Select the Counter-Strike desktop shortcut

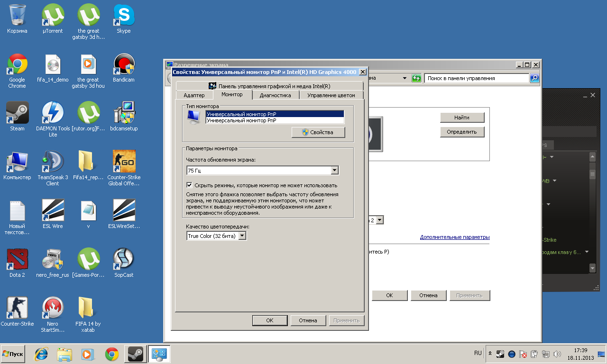coord(17,312)
